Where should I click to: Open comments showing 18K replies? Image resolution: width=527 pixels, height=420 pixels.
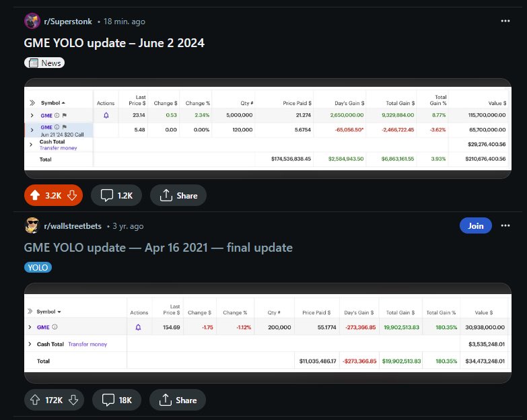click(116, 400)
